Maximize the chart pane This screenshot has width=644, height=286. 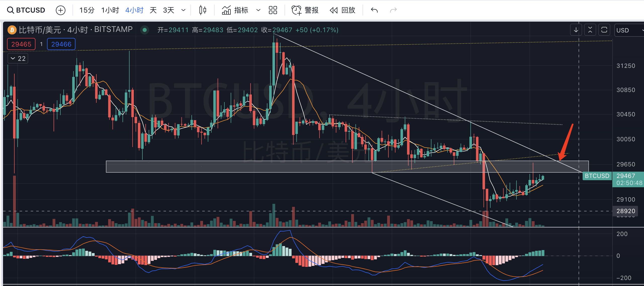tap(604, 30)
